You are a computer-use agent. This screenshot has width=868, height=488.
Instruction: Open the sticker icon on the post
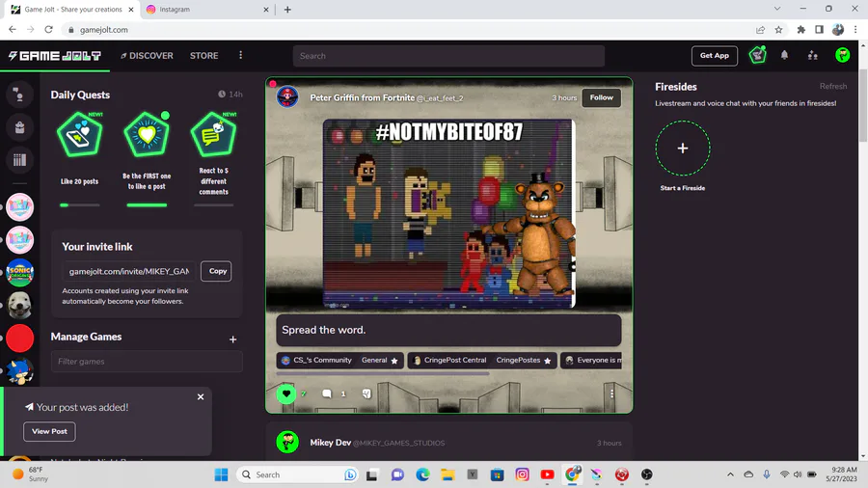[366, 393]
